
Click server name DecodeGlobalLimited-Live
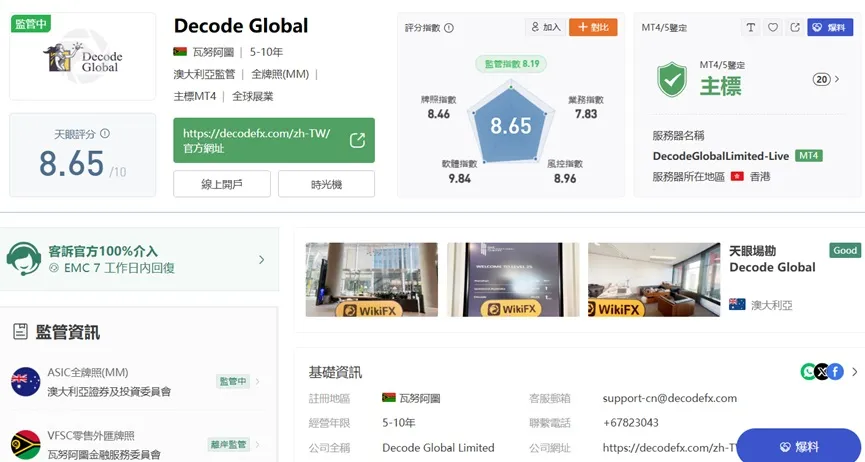pyautogui.click(x=720, y=156)
